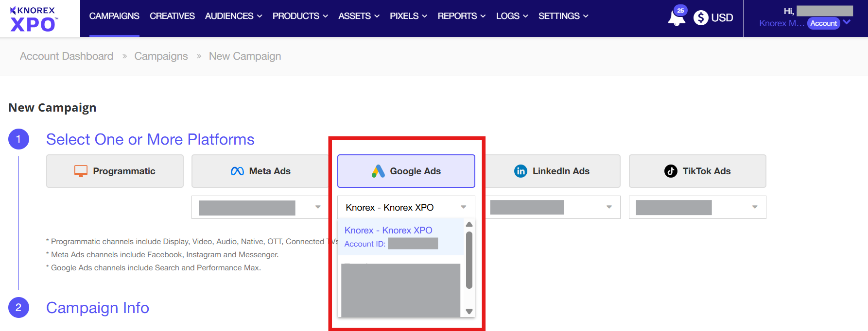Click scroll down arrow in account list
Viewport: 868px width, 331px height.
[469, 312]
